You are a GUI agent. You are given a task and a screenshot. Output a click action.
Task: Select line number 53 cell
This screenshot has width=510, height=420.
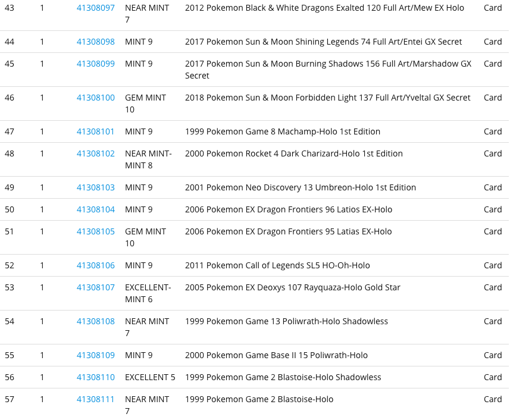[x=10, y=287]
